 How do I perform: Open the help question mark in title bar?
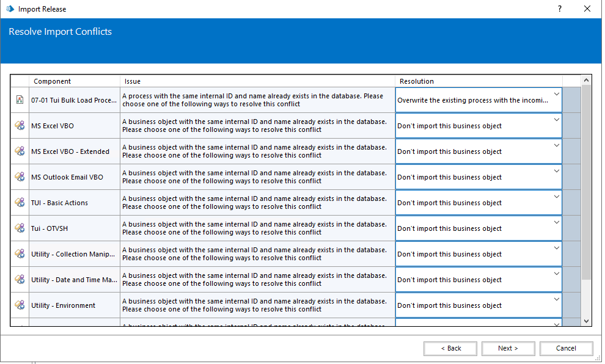pyautogui.click(x=560, y=9)
